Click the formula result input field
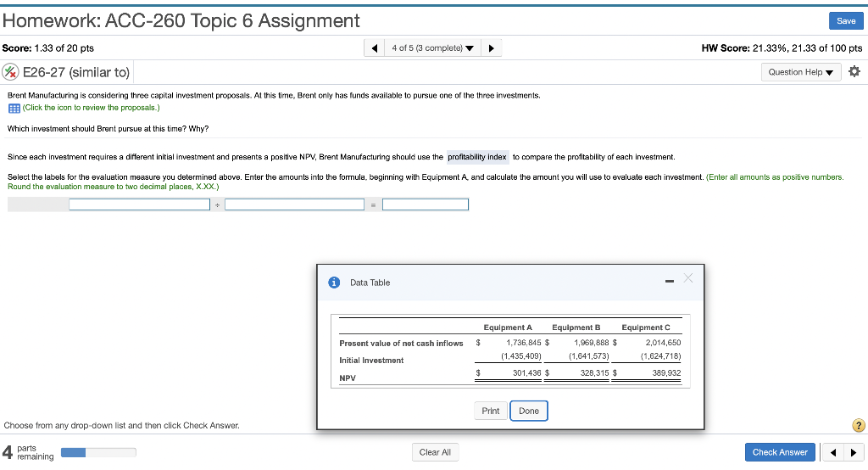This screenshot has width=868, height=470. click(x=426, y=204)
